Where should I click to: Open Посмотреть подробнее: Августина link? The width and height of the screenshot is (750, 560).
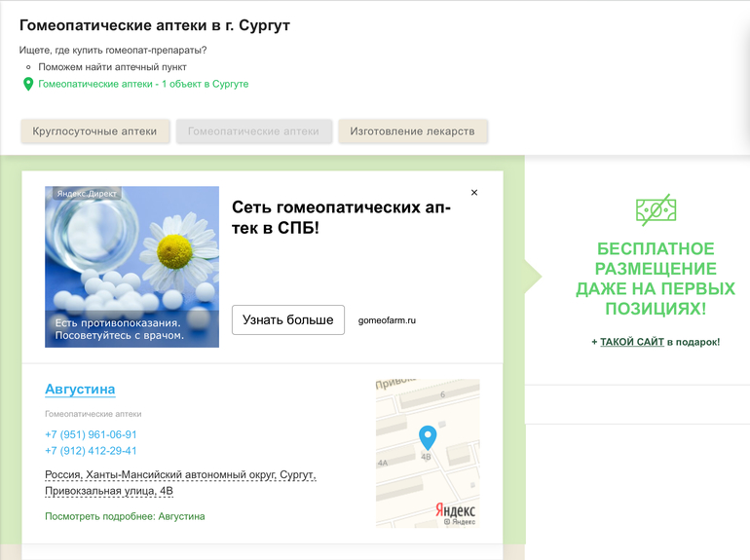pos(125,516)
